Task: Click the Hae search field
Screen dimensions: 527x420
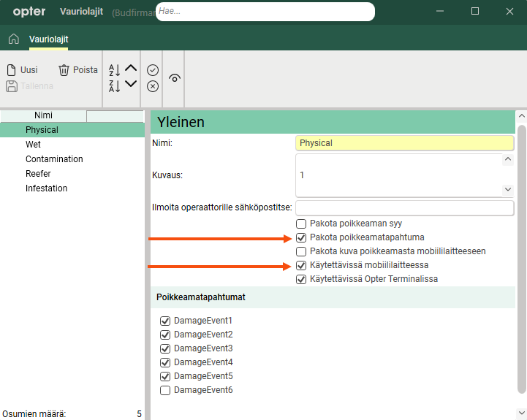Action: (265, 12)
